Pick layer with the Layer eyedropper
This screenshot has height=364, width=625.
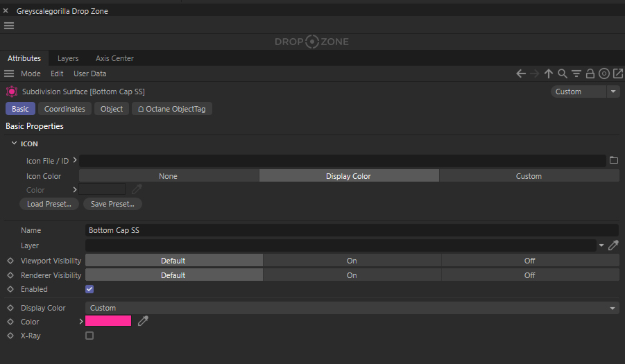tap(613, 245)
